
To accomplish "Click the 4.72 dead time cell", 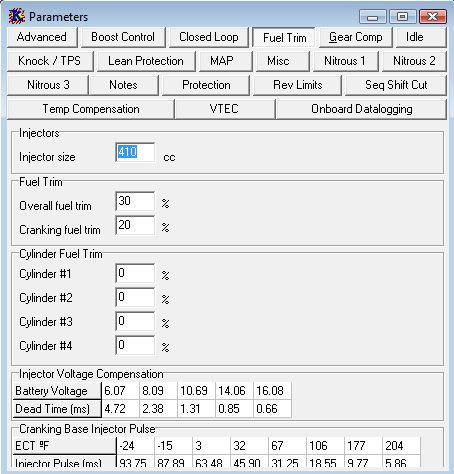I will [120, 409].
